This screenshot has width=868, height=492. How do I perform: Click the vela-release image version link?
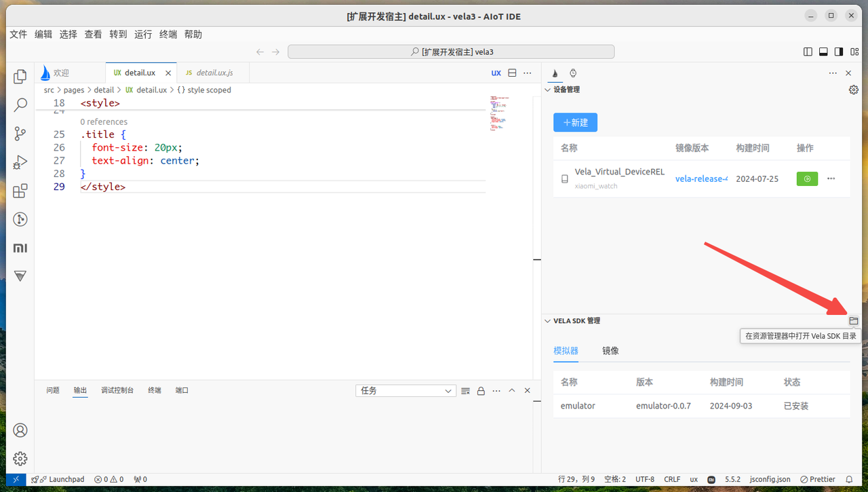pos(701,179)
